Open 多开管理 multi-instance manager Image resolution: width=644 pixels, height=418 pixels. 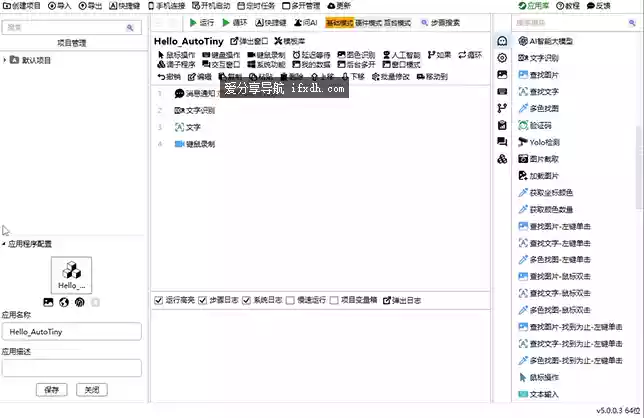click(301, 6)
